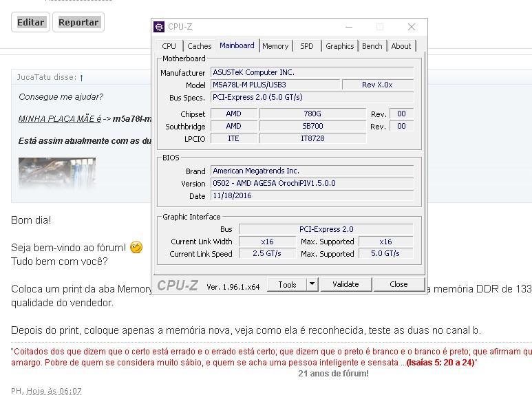
Task: Click the MINHA PLACA MÃE é underlined text
Action: (x=60, y=119)
